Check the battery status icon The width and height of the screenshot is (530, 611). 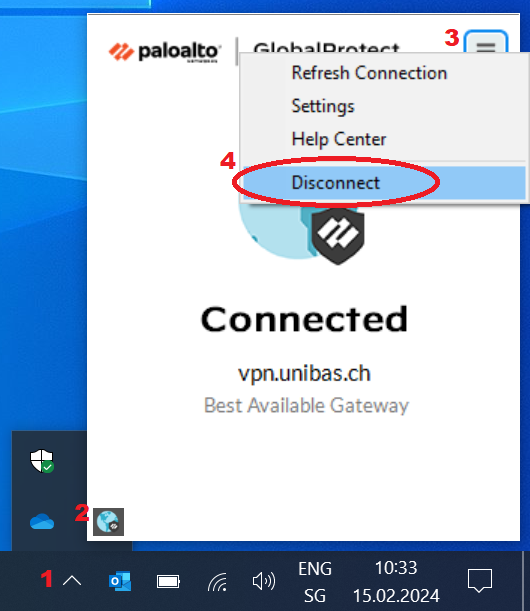coord(168,582)
